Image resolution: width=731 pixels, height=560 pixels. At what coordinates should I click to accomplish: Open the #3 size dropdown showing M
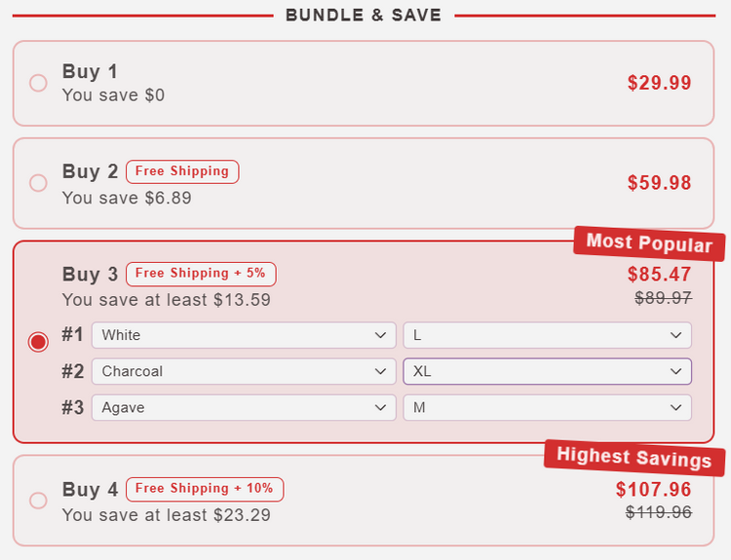point(547,407)
